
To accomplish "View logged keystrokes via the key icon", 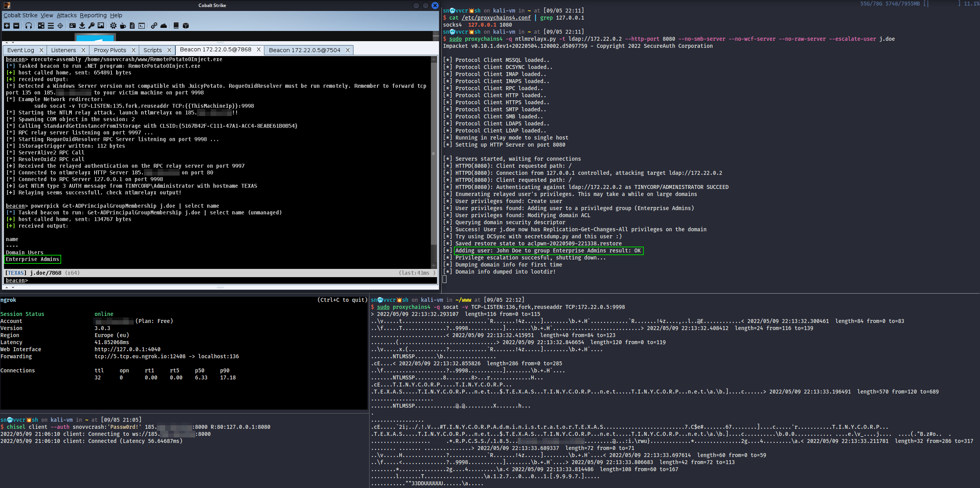I will click(x=92, y=25).
